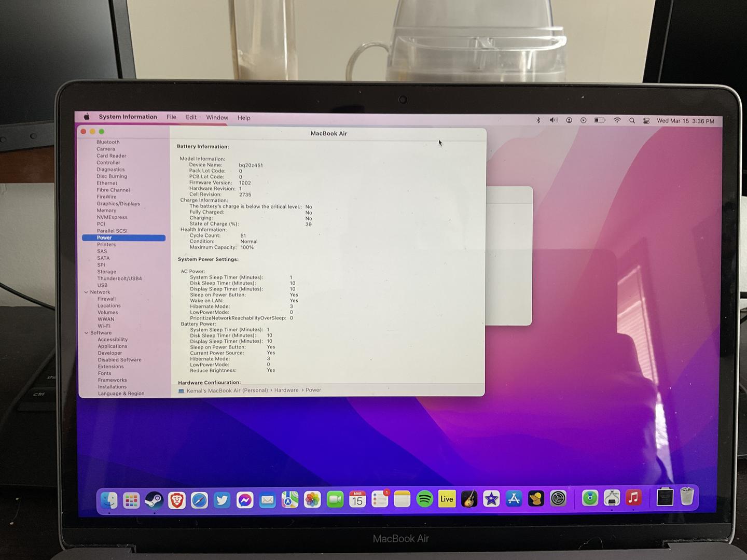This screenshot has width=747, height=560.
Task: Open the App Store dock icon
Action: coord(514,499)
